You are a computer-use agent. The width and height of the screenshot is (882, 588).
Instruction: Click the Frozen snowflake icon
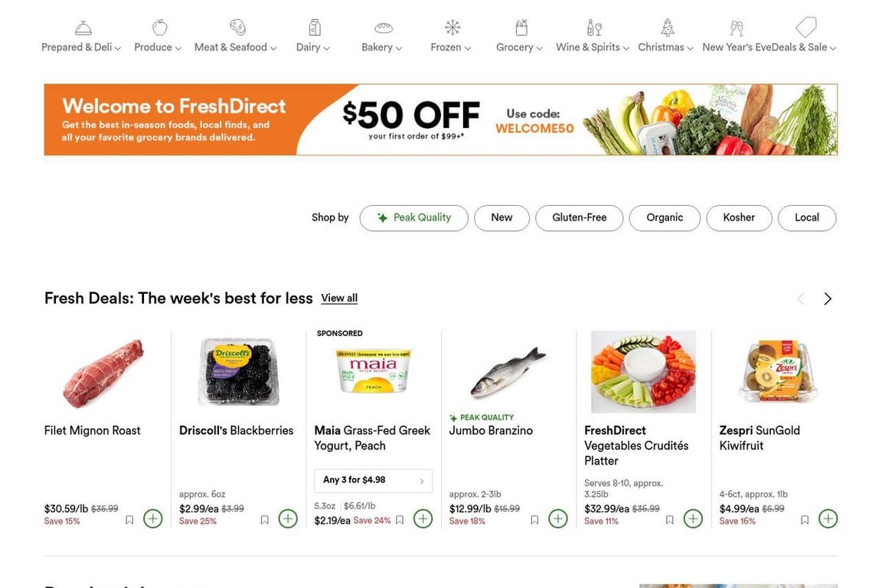(451, 27)
